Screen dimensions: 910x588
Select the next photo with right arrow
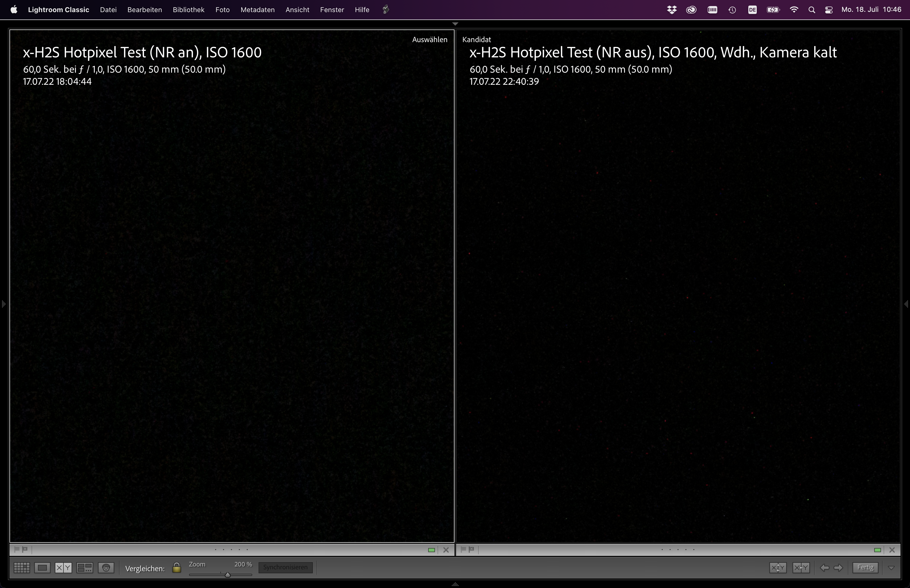[838, 568]
